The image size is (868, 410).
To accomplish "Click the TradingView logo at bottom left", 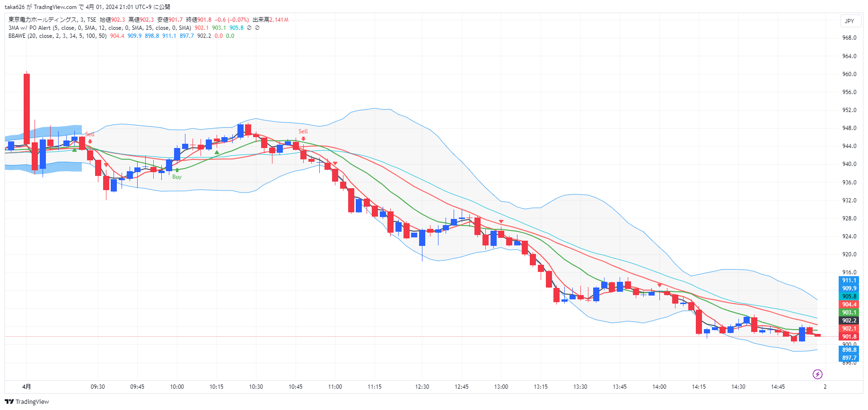I will [x=27, y=401].
